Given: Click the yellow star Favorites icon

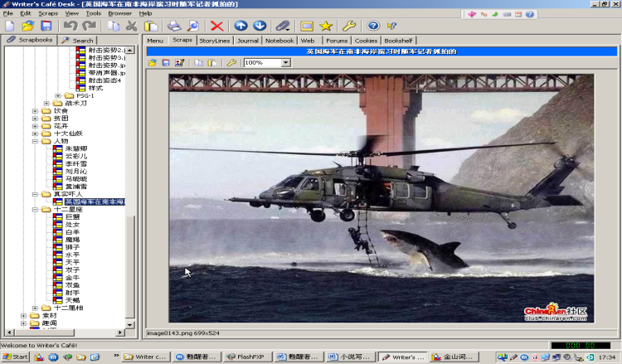Looking at the screenshot, I should pos(326,27).
